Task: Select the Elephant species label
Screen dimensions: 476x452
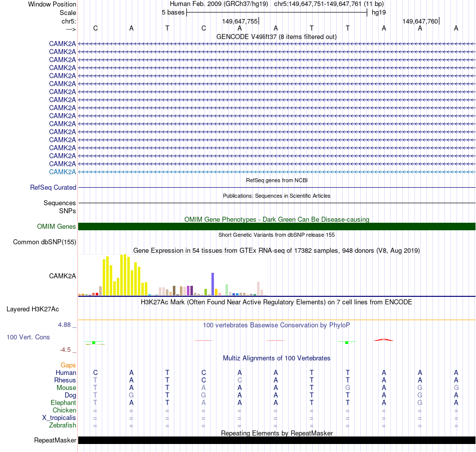Action: 63,402
